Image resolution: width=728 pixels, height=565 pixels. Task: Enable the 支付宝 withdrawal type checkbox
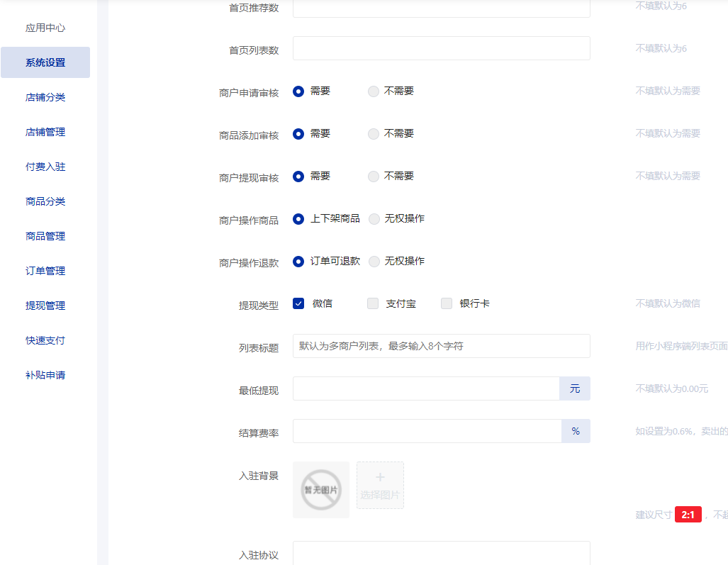[x=372, y=303]
